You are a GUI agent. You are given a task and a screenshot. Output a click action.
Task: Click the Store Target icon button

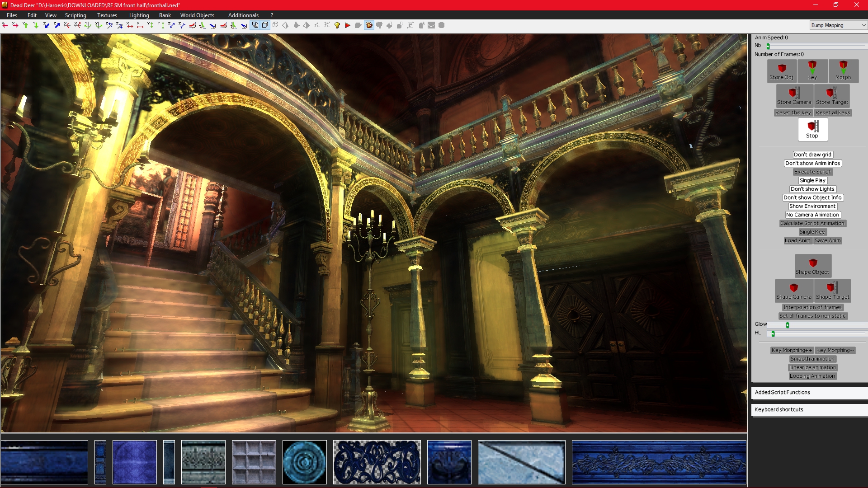(x=832, y=96)
